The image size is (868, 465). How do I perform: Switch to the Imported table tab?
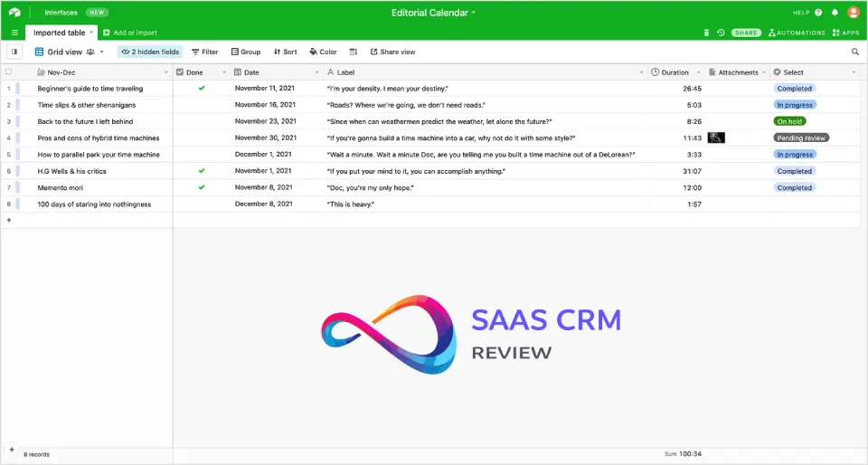60,33
